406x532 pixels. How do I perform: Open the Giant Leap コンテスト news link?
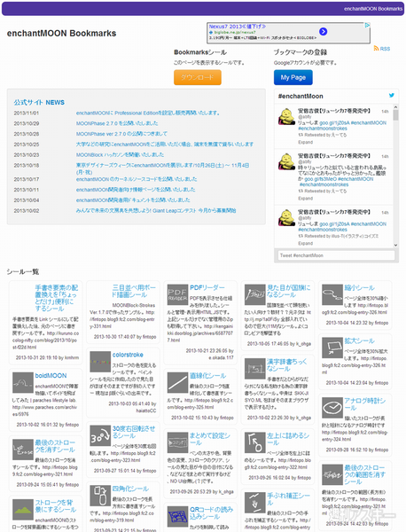point(156,211)
